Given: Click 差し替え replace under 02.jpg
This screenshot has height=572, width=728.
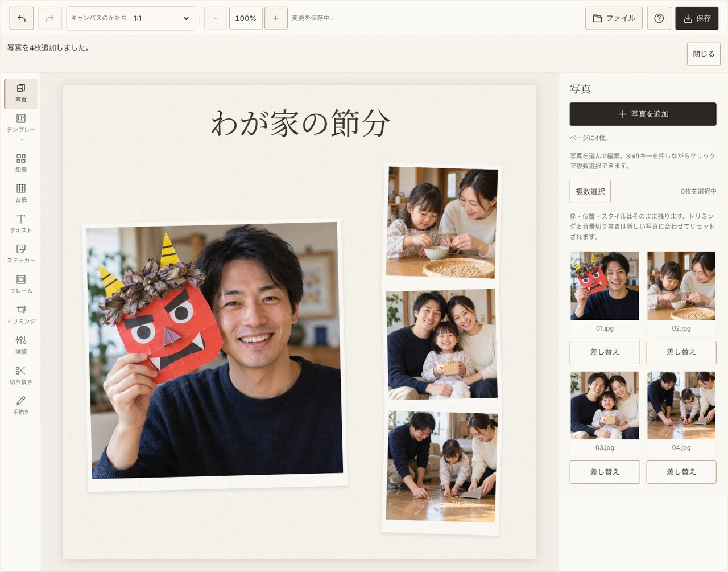Looking at the screenshot, I should 681,352.
